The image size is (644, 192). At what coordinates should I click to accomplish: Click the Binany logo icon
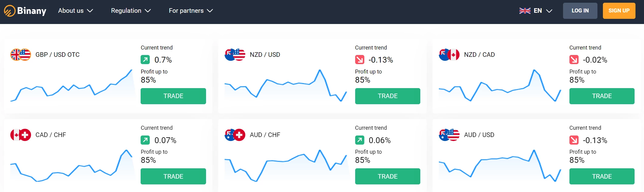click(x=9, y=11)
